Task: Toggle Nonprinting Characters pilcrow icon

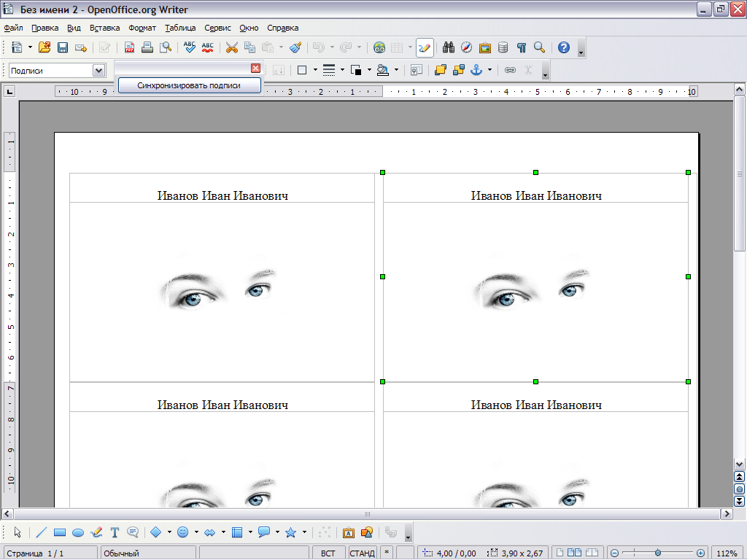Action: [521, 47]
